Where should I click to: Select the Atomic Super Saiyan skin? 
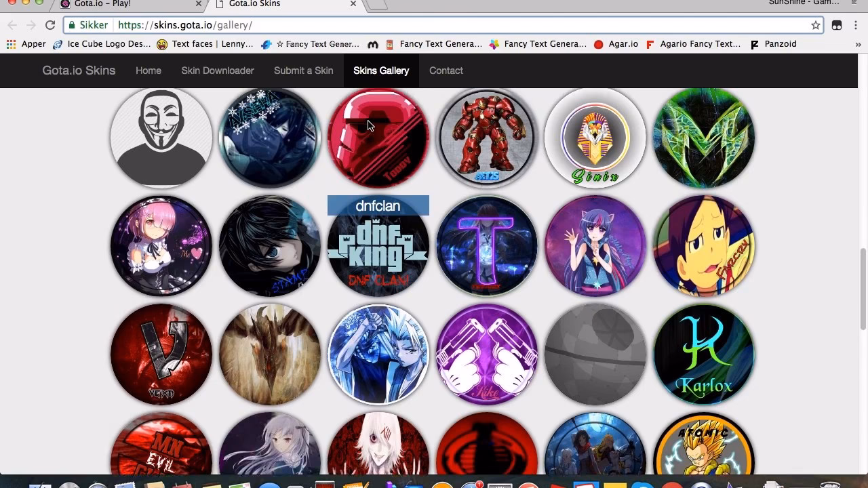click(704, 443)
